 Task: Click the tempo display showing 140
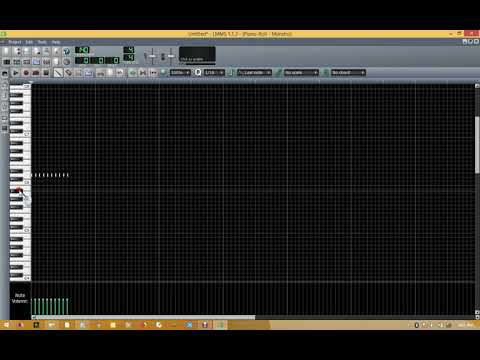click(x=82, y=50)
